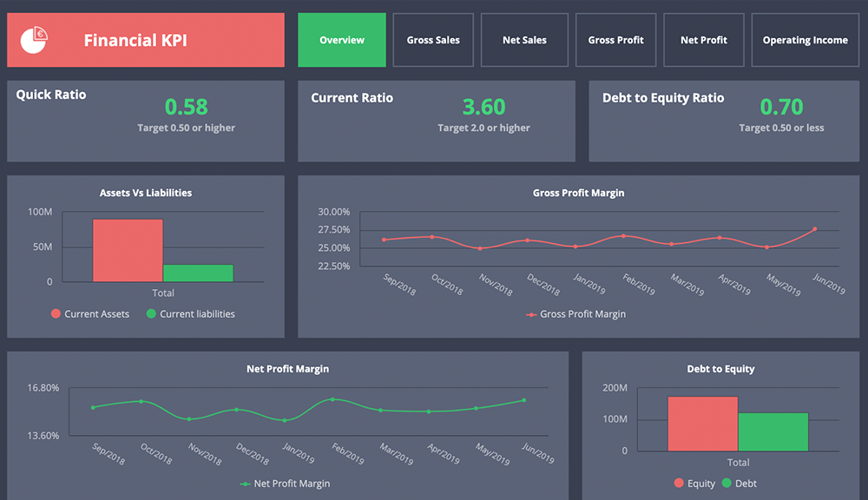Click the Quick Ratio card heading

(51, 95)
